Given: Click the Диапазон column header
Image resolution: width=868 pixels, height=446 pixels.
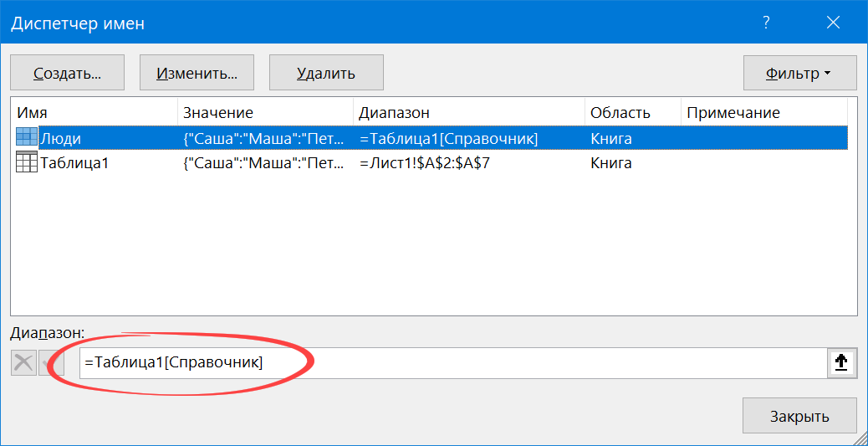Looking at the screenshot, I should [469, 112].
